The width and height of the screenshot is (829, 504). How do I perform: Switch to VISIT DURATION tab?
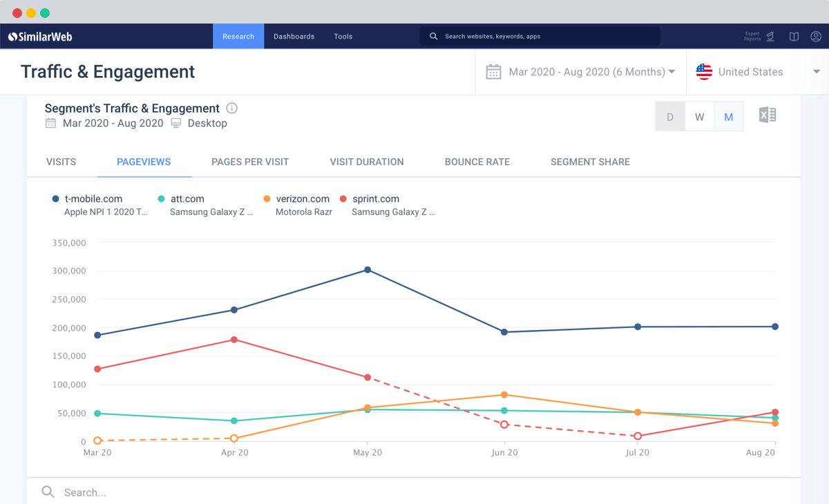click(x=367, y=162)
